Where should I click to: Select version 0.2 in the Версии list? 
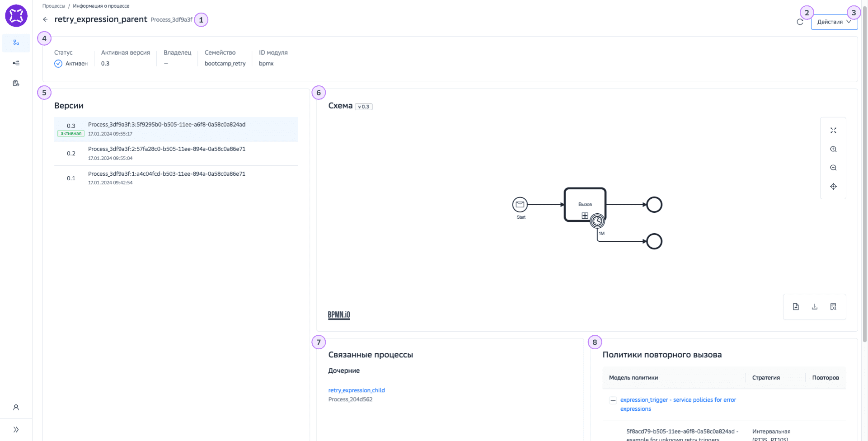(x=176, y=153)
